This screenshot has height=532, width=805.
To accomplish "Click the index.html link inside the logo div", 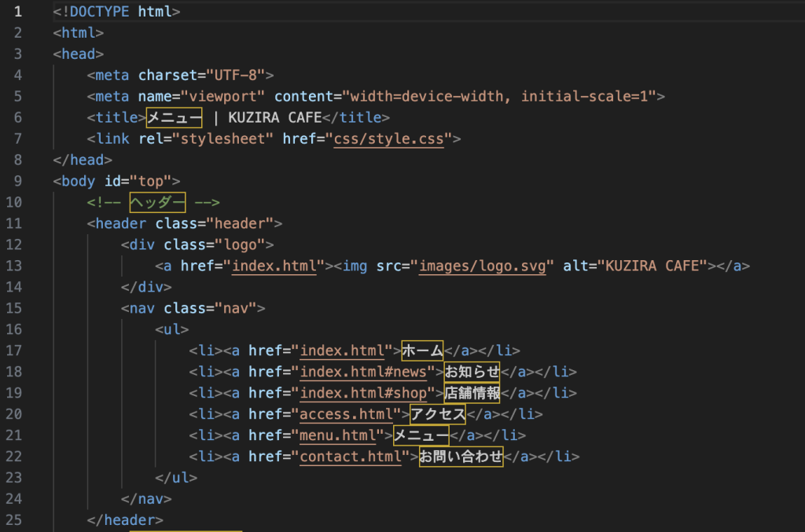I will pyautogui.click(x=274, y=266).
